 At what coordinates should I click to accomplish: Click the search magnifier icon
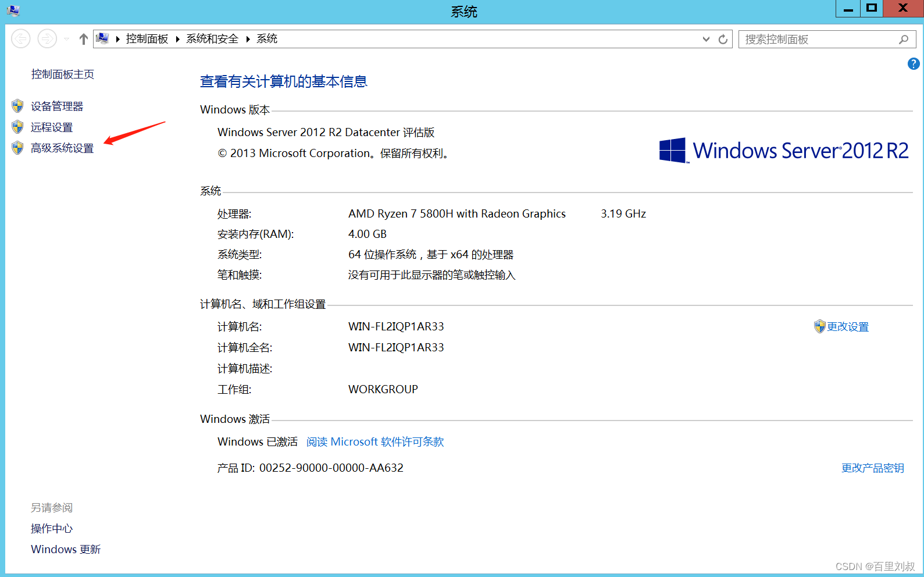coord(903,39)
